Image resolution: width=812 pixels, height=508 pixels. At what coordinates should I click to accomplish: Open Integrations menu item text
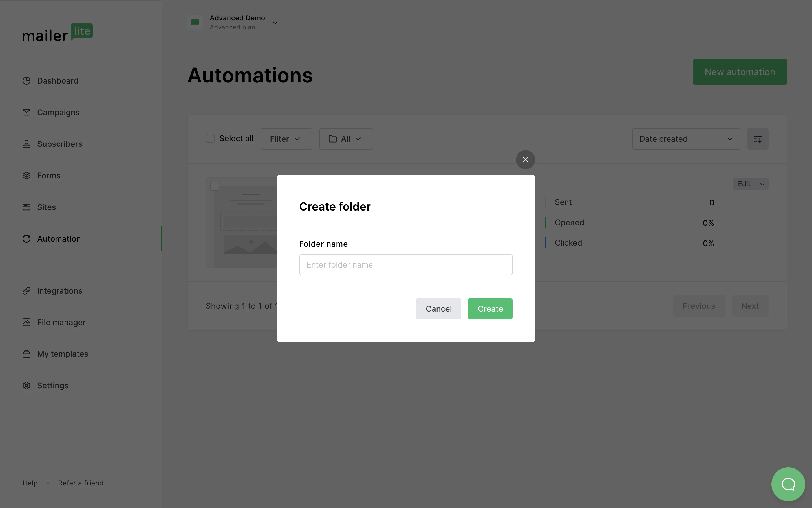tap(60, 291)
